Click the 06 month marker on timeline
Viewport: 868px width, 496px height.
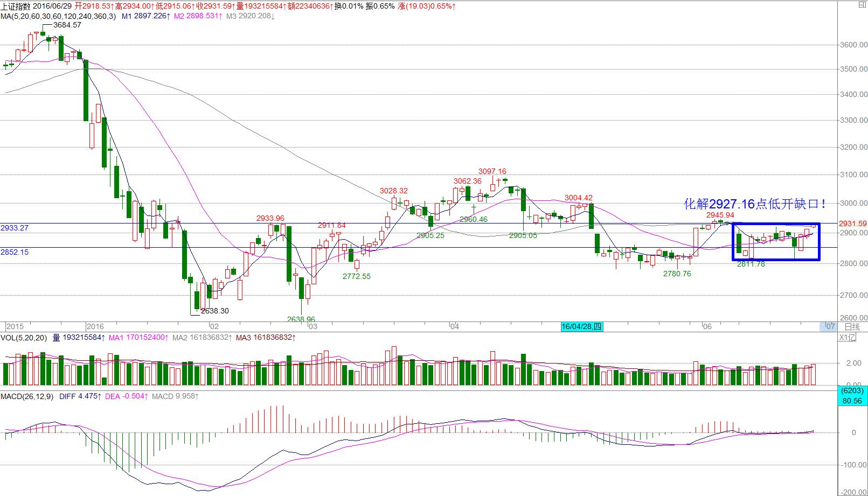click(707, 326)
